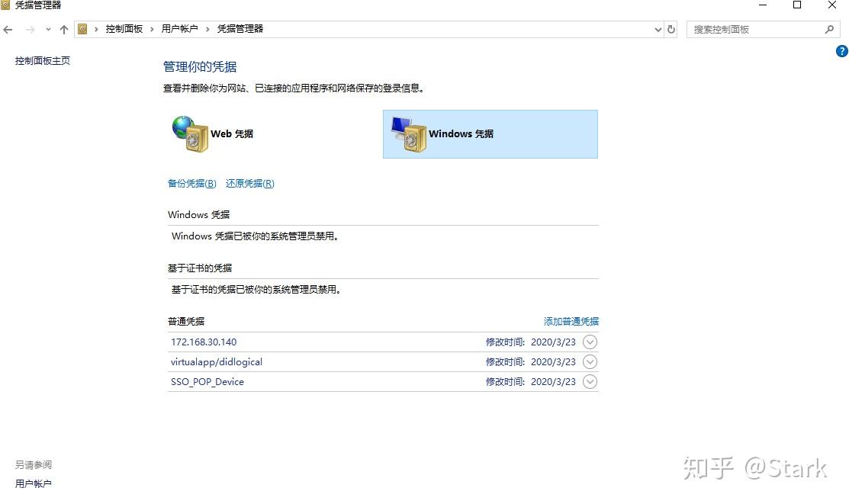Select 控制面板 in the breadcrumb path
Viewport: 849px width, 504px height.
pyautogui.click(x=124, y=29)
